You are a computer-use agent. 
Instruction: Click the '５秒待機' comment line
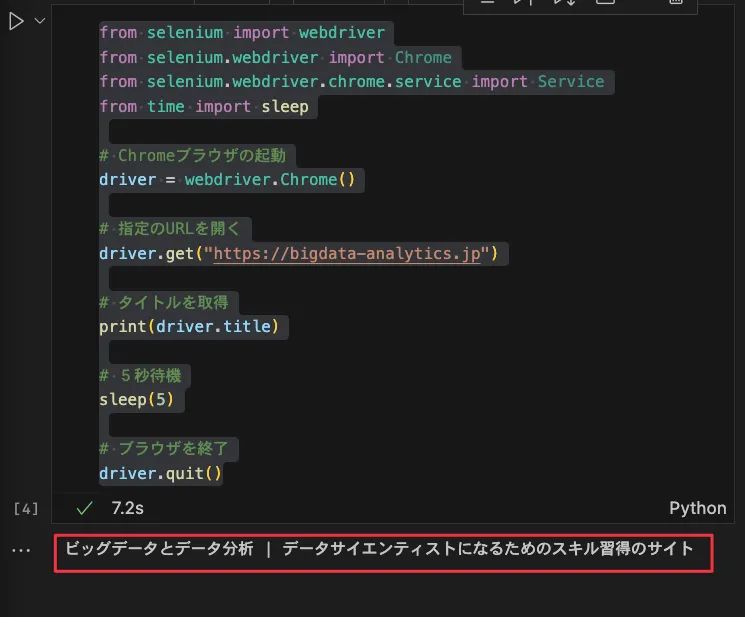[140, 375]
